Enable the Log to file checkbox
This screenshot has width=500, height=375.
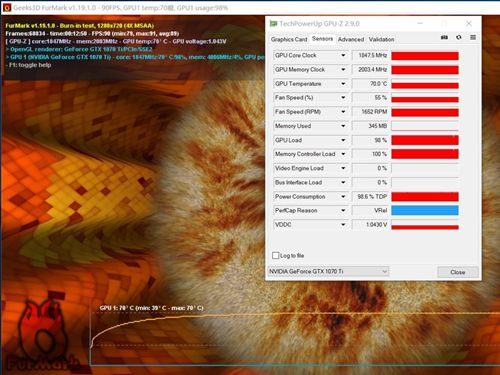(x=275, y=255)
